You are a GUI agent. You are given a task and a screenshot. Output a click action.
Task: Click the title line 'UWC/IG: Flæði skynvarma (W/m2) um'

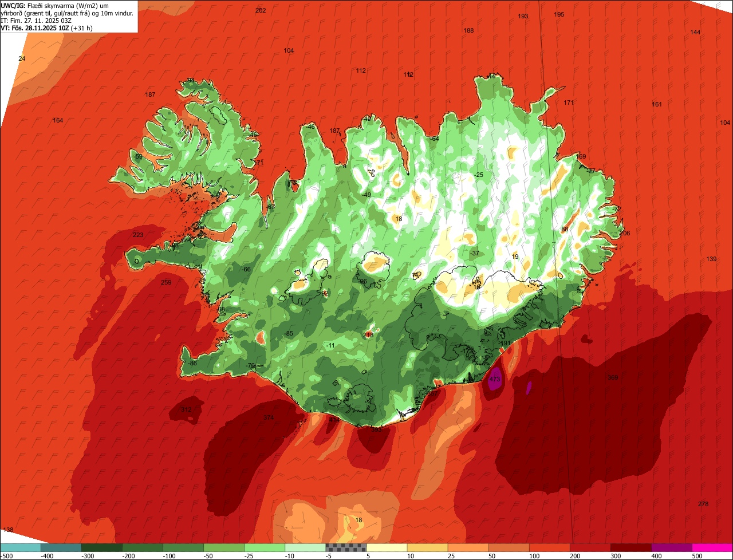pyautogui.click(x=55, y=6)
